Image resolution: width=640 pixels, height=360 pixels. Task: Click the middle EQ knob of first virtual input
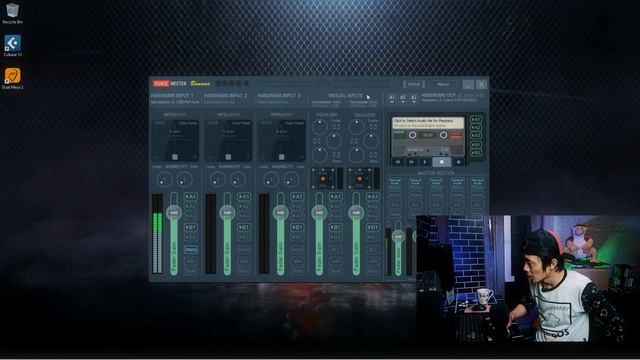[334, 141]
